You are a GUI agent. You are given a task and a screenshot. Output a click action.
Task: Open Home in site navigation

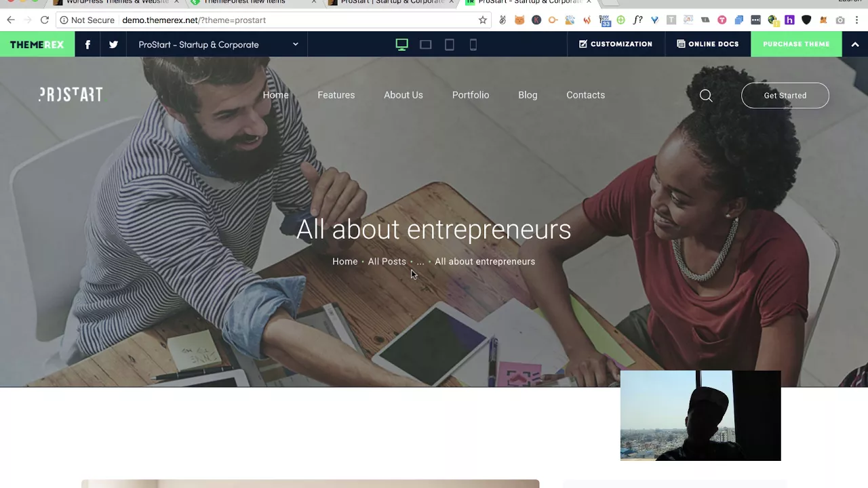pos(275,95)
